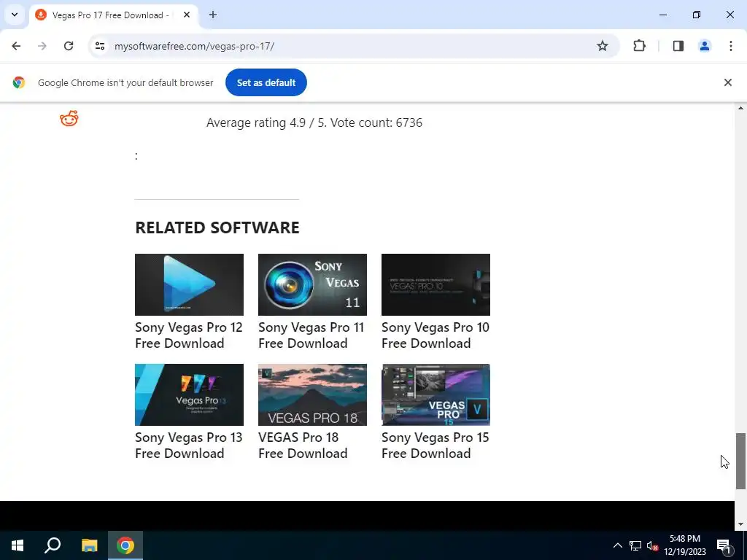Click the Chrome taskbar icon
747x560 pixels.
[x=125, y=545]
